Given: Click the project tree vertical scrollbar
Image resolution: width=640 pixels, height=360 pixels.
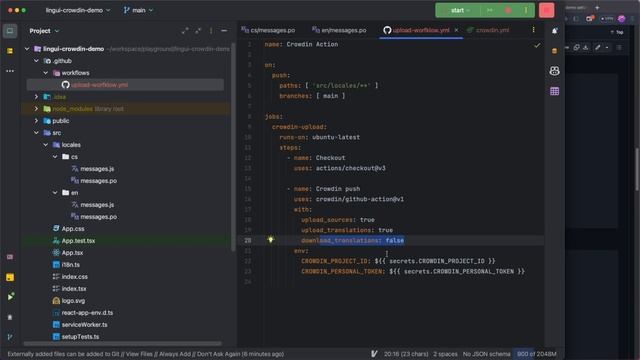Looking at the screenshot, I should (233, 147).
